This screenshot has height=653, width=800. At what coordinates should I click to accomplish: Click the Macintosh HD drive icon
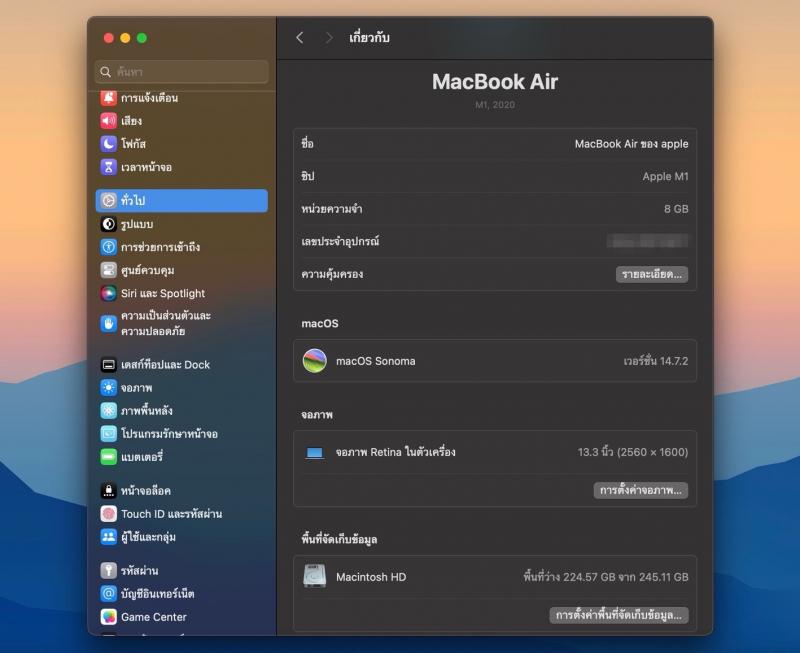pos(315,576)
